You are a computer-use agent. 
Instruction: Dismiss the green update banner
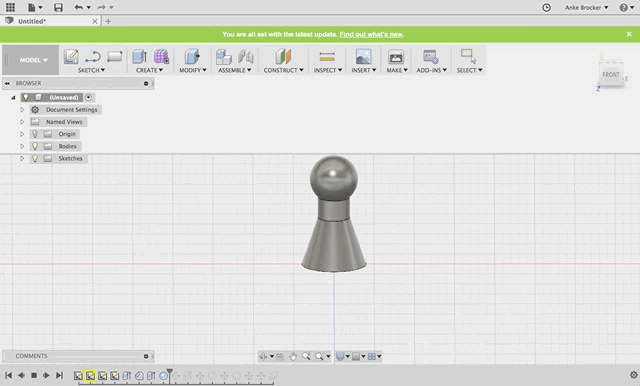[x=629, y=34]
